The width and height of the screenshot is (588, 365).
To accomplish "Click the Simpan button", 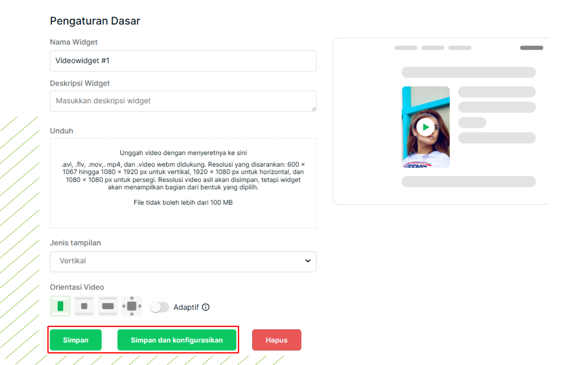I will 76,340.
